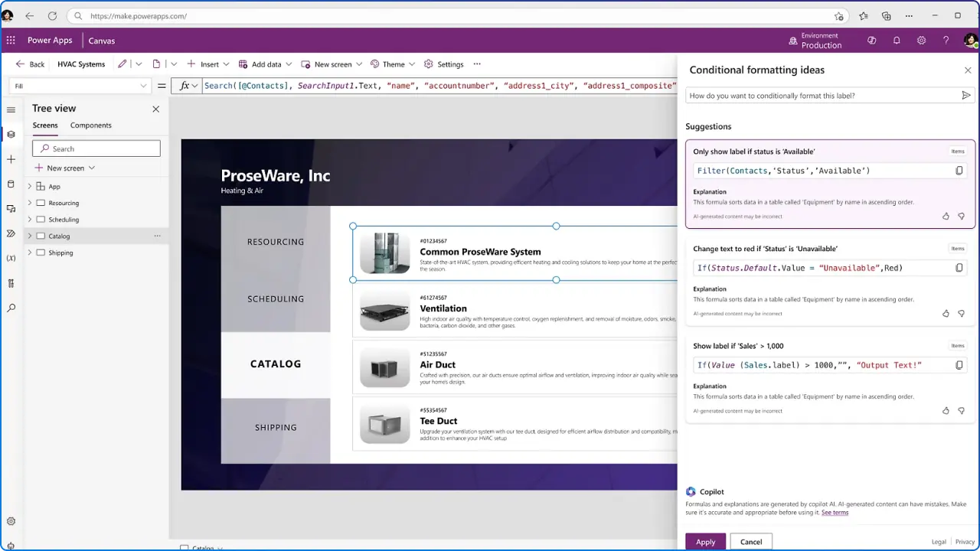
Task: Give thumbs up to first Copilot suggestion
Action: click(x=946, y=217)
